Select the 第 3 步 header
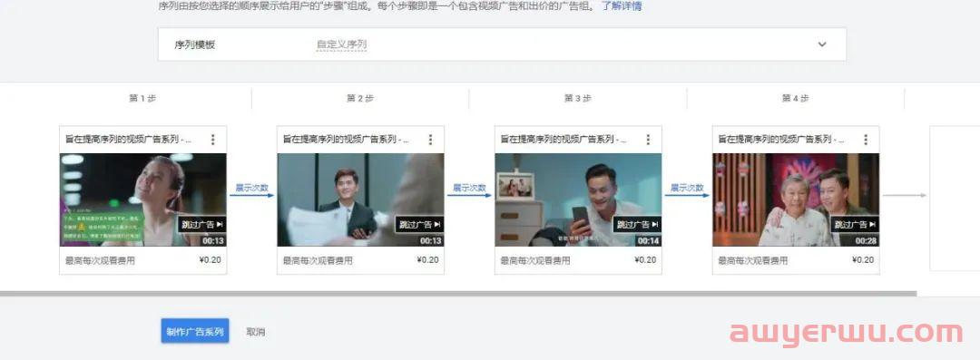Viewport: 980px width, 360px height. [x=577, y=98]
